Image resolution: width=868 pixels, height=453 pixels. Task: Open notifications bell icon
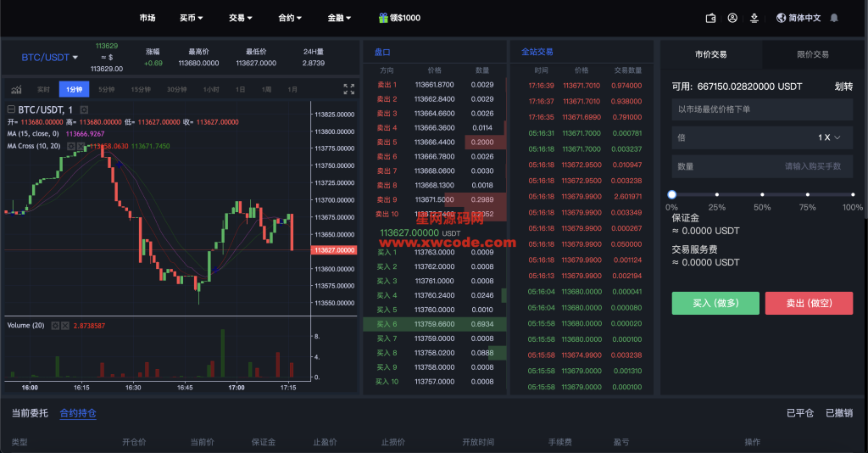pos(834,18)
